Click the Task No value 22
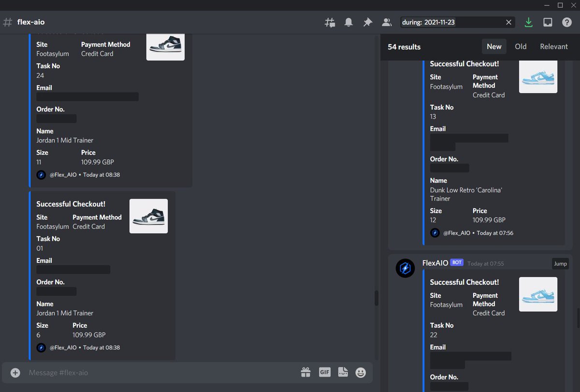The image size is (580, 392). coord(434,334)
